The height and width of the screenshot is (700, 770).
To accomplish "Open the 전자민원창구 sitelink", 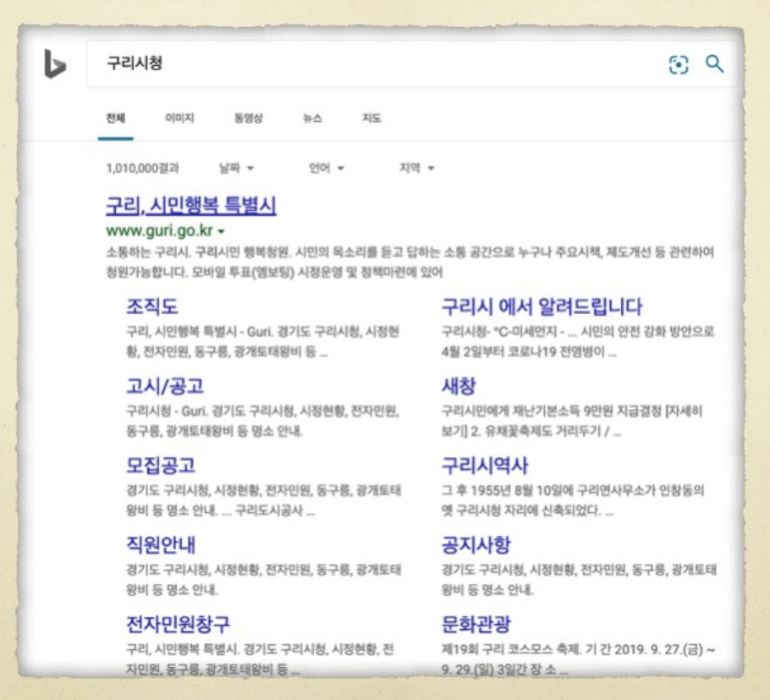I will coord(179,624).
